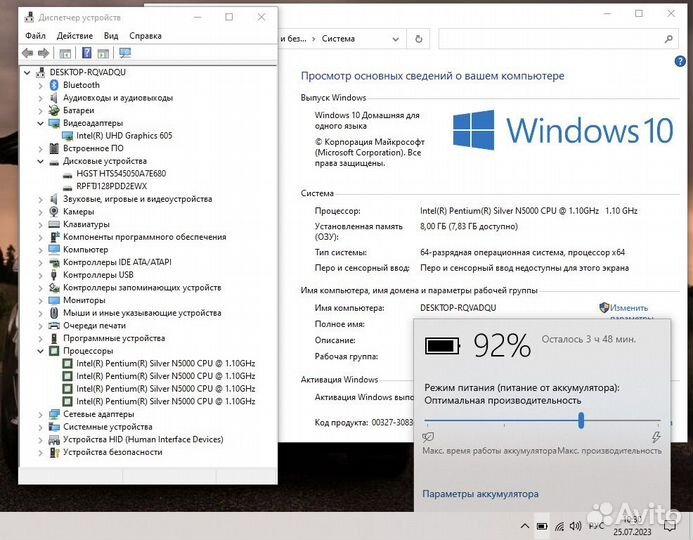Open the notification center icon in taskbar
693x540 pixels.
[670, 526]
